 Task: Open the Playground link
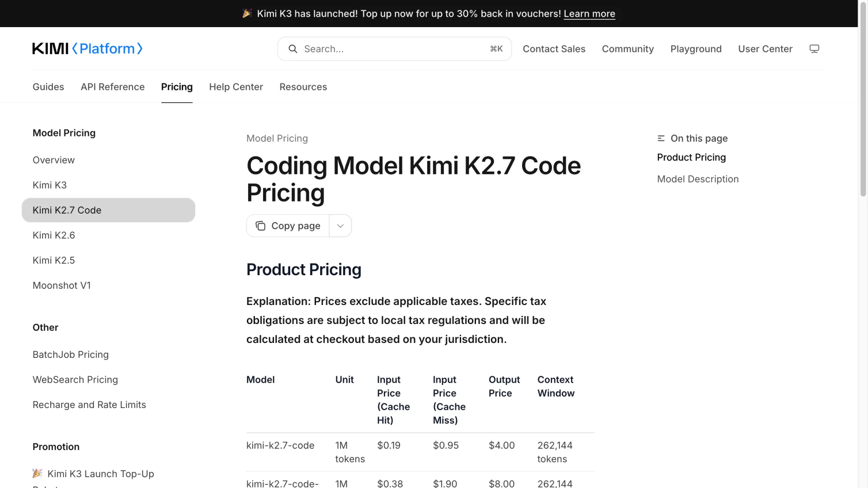[x=696, y=49]
